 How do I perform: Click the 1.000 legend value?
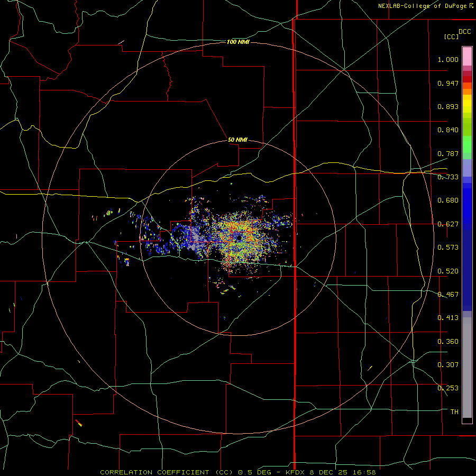pyautogui.click(x=448, y=59)
